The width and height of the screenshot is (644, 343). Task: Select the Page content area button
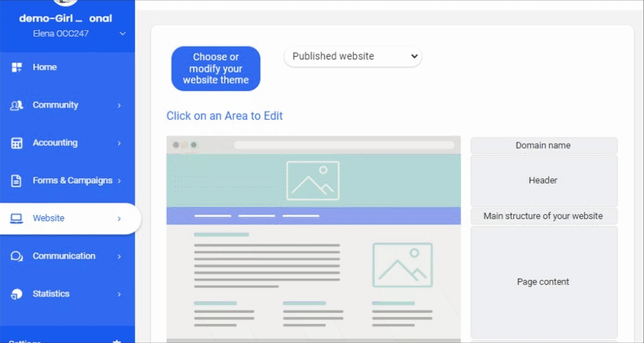point(543,282)
